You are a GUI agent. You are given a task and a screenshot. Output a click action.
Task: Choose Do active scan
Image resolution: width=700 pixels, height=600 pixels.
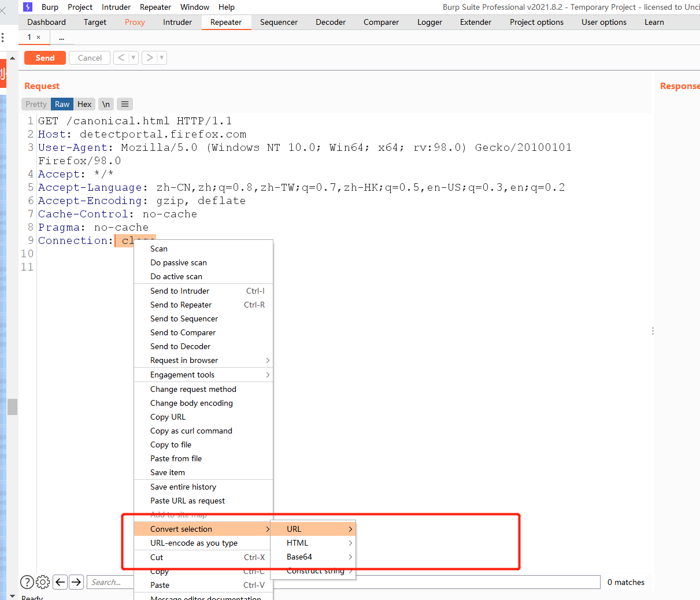coord(203,276)
